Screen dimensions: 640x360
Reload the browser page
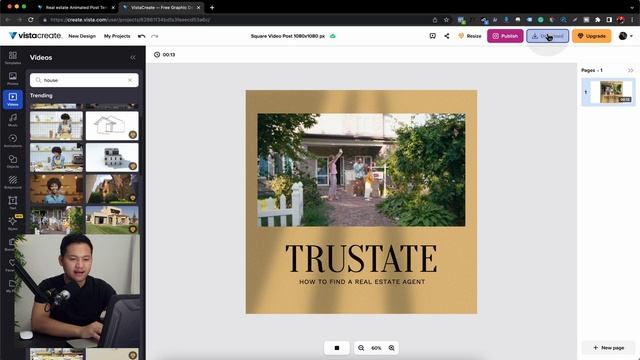coord(31,20)
